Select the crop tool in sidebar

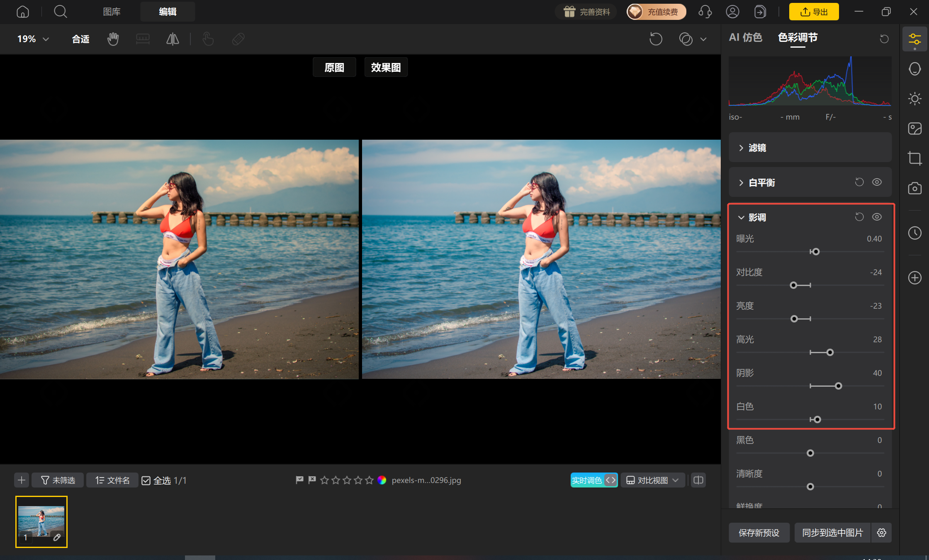pos(914,158)
